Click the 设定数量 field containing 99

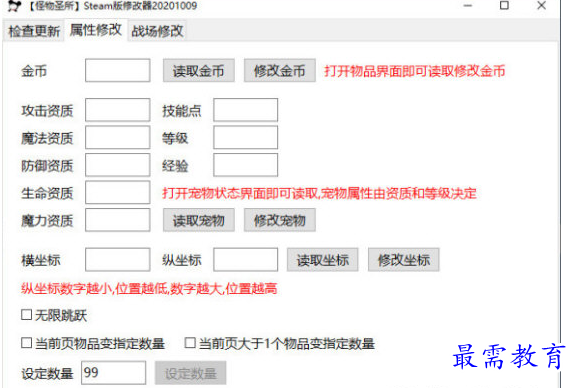point(113,373)
